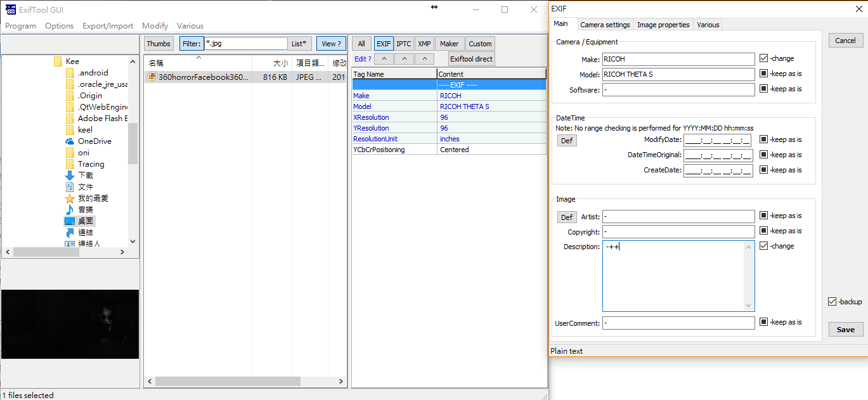Open the Program menu

21,26
